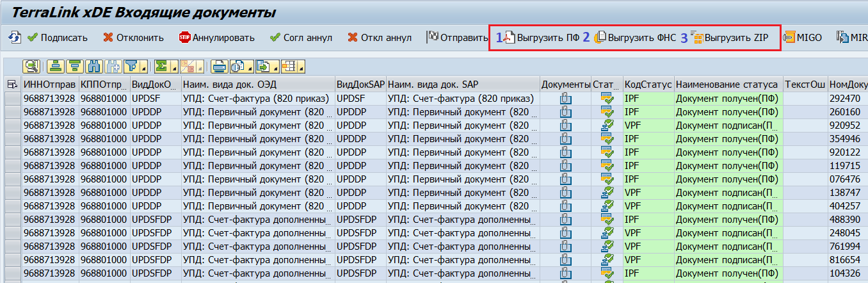
Task: Apply the funnel filter to the table
Action: [x=131, y=66]
